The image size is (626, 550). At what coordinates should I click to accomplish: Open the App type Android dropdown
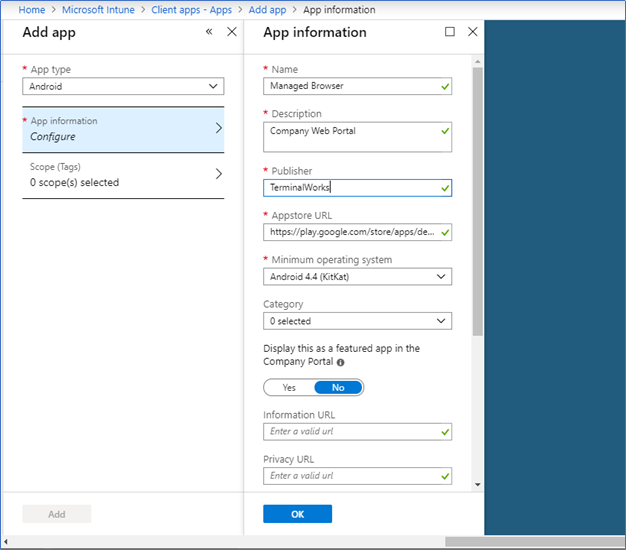123,86
